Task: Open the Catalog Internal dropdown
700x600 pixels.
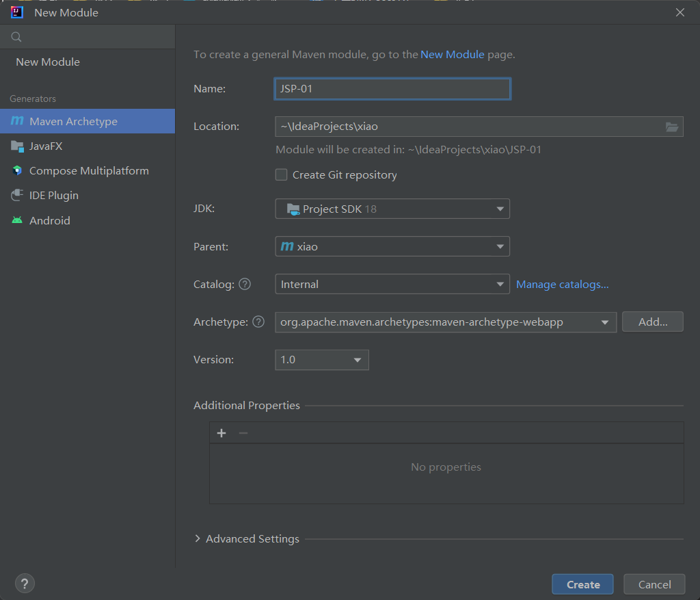Action: tap(392, 284)
